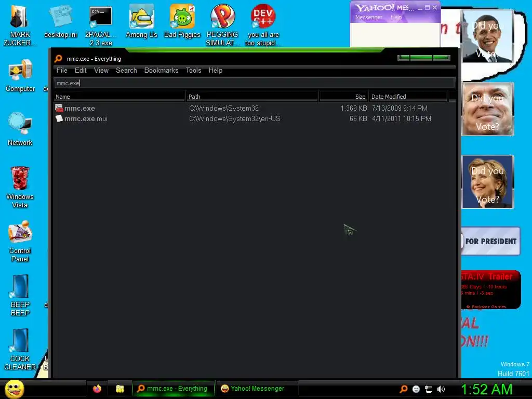Select the Windows Vista recycle bin icon
This screenshot has width=532, height=399.
coord(20,187)
